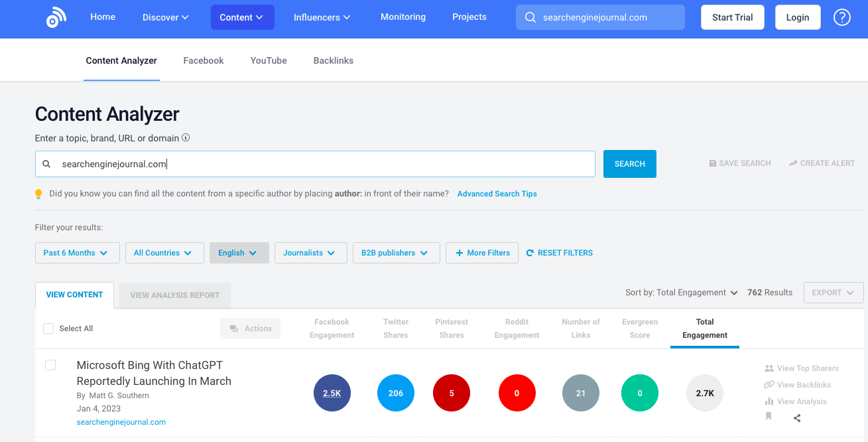Open the View Analysis Report tab
Image resolution: width=868 pixels, height=442 pixels.
tap(174, 294)
